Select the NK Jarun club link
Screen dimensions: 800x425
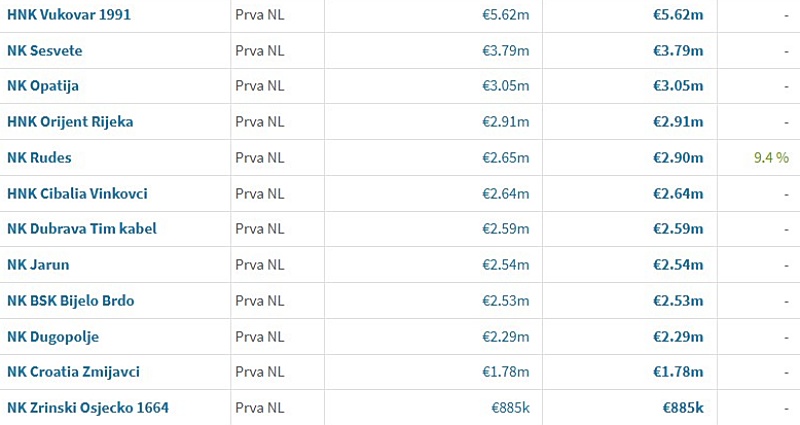tap(38, 265)
